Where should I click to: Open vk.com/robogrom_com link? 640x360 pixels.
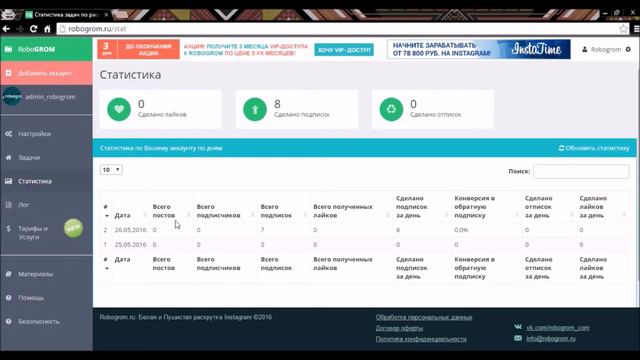(x=558, y=327)
